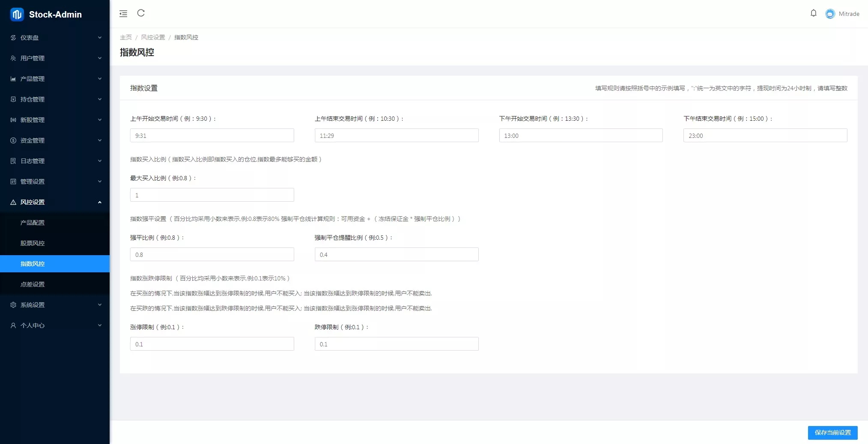This screenshot has height=444, width=868.
Task: Expand the 产品管理 menu chevron
Action: (x=100, y=79)
